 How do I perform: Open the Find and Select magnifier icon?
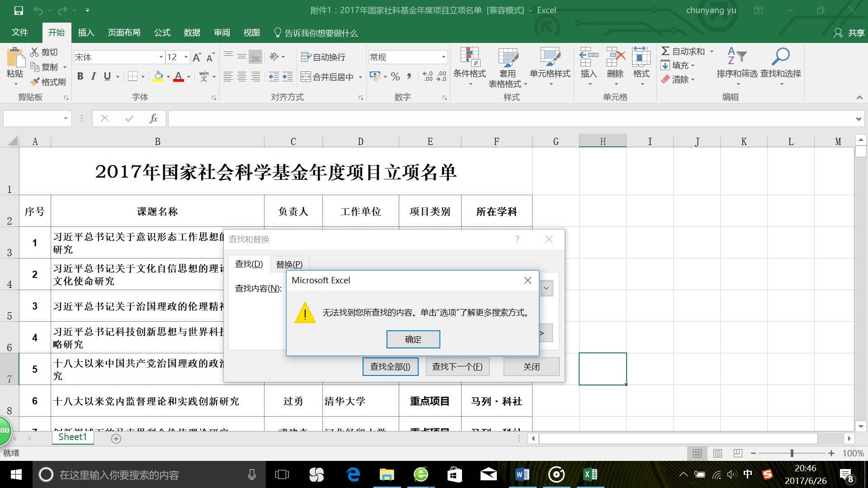(780, 57)
